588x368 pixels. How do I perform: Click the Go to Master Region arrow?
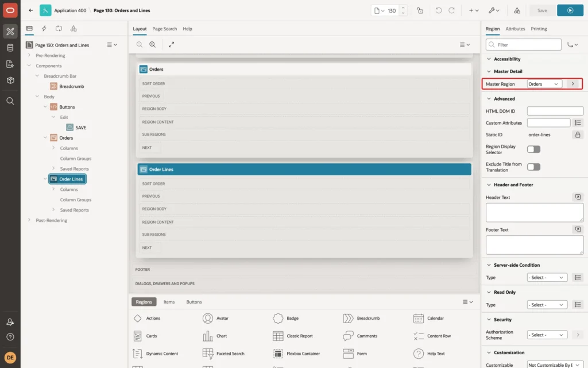(572, 84)
